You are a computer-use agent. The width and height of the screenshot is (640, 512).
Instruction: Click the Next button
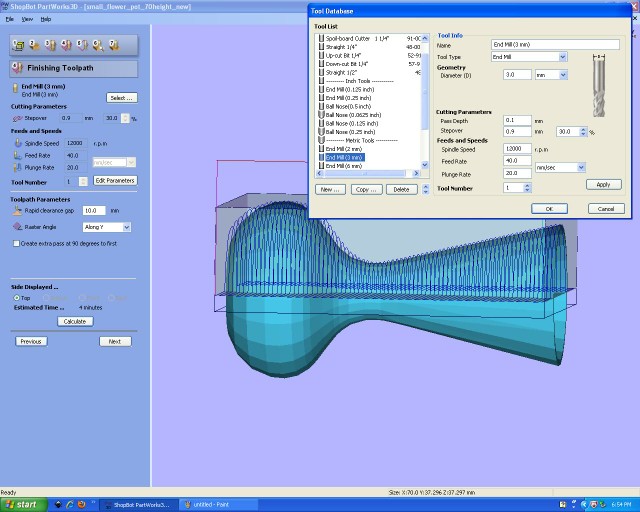coord(115,341)
